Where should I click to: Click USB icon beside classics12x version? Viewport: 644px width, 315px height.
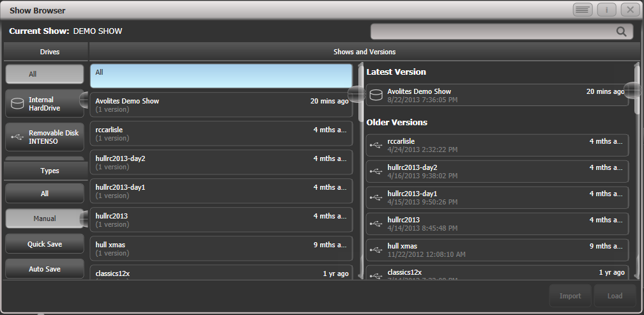pyautogui.click(x=376, y=275)
